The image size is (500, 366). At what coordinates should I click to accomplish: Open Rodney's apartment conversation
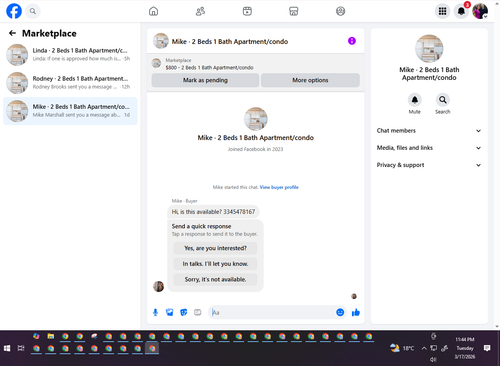70,83
